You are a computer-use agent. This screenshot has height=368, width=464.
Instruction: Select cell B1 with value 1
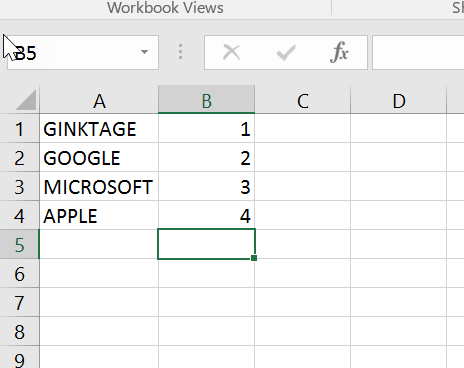click(207, 129)
